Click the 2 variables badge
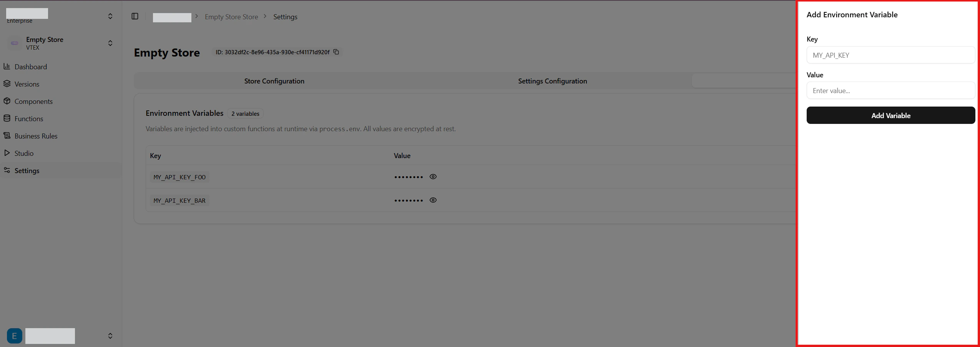Viewport: 980px width, 347px height. pos(245,113)
